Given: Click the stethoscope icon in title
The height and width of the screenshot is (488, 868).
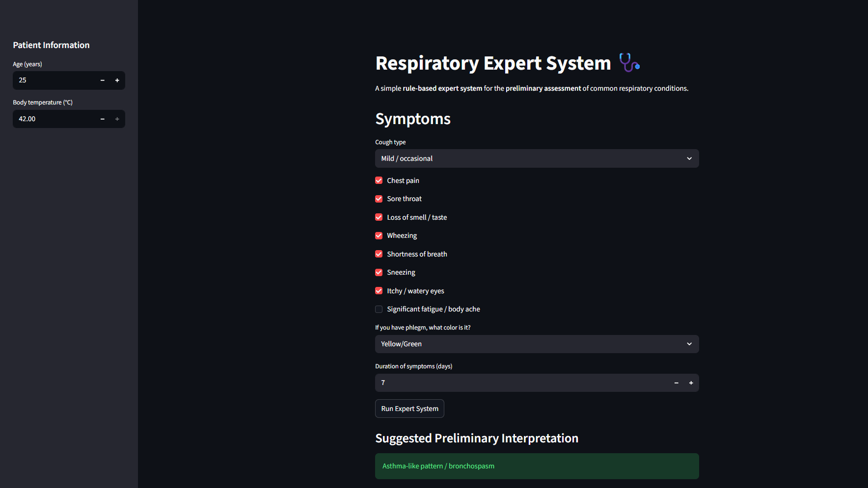Looking at the screenshot, I should click(629, 63).
